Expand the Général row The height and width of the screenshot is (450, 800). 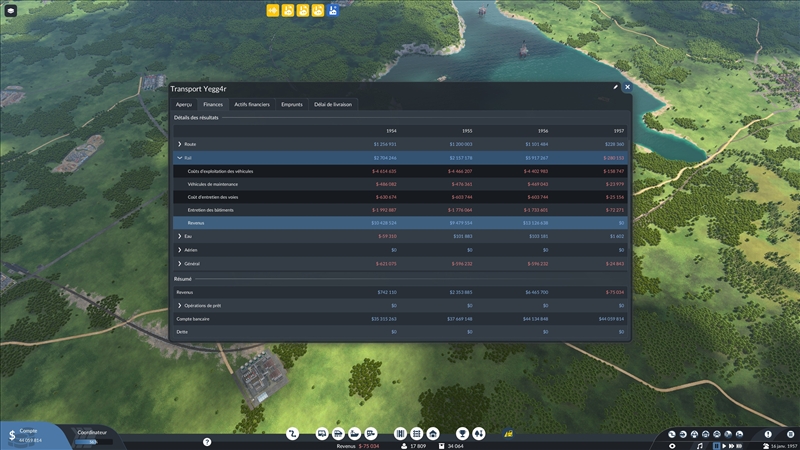[180, 264]
